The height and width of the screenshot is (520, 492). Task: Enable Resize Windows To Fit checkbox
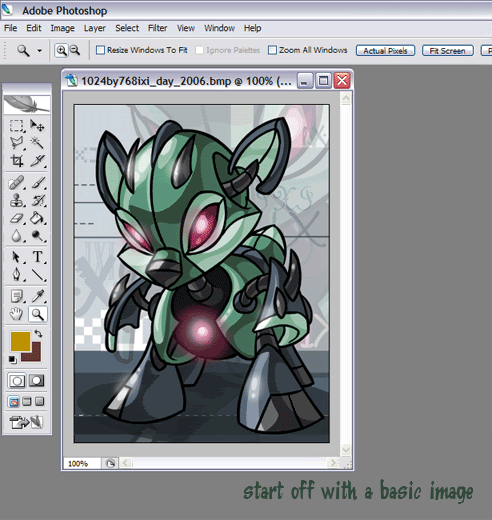click(x=100, y=50)
